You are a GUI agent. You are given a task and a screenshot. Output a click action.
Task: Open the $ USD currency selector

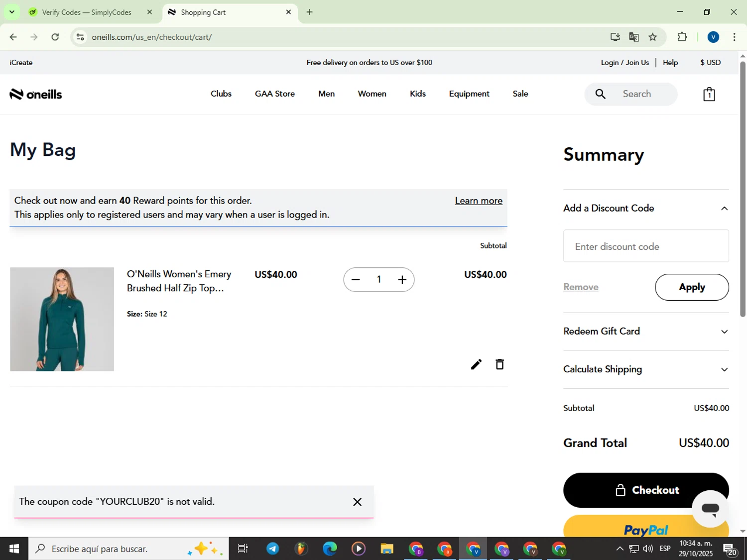pos(711,62)
